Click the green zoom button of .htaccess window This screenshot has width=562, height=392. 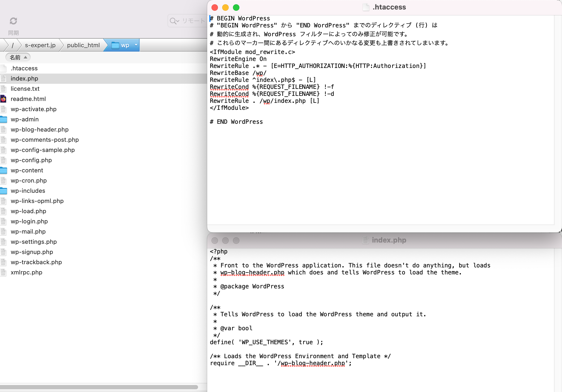236,8
